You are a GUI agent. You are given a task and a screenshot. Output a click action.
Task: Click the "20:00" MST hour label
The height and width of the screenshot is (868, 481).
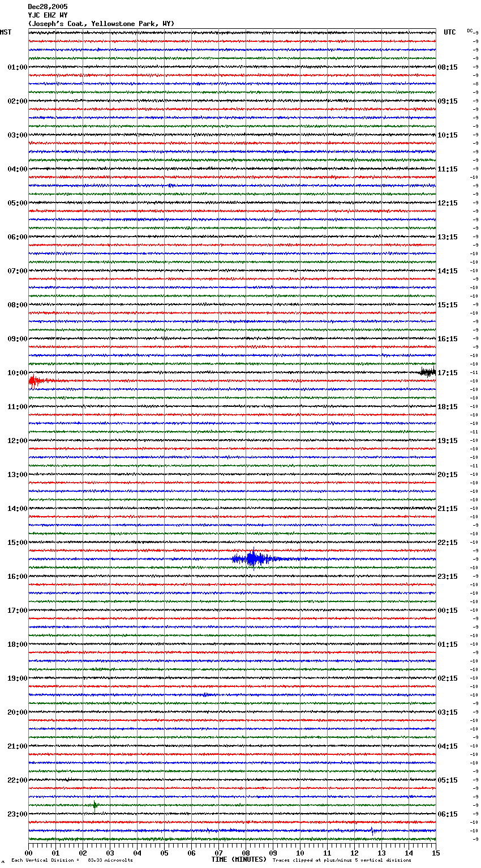pos(17,712)
